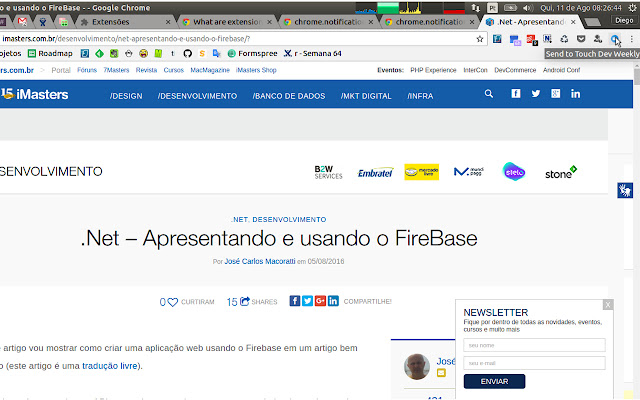Open the Formspree bookmark
Image resolution: width=640 pixels, height=400 pixels.
coord(252,53)
